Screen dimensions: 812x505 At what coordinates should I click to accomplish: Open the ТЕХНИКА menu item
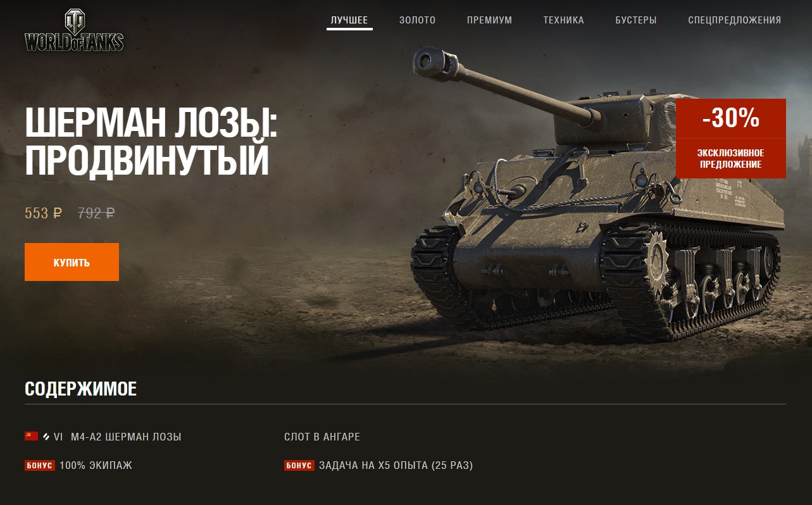click(x=563, y=20)
